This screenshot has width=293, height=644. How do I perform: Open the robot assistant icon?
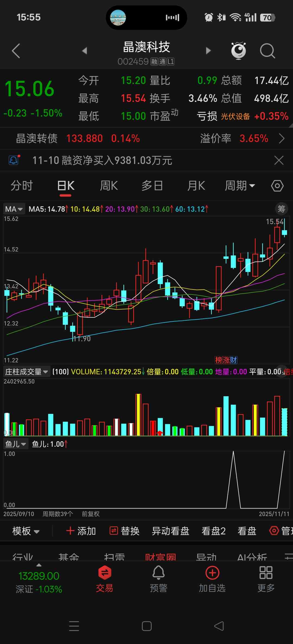click(x=238, y=51)
